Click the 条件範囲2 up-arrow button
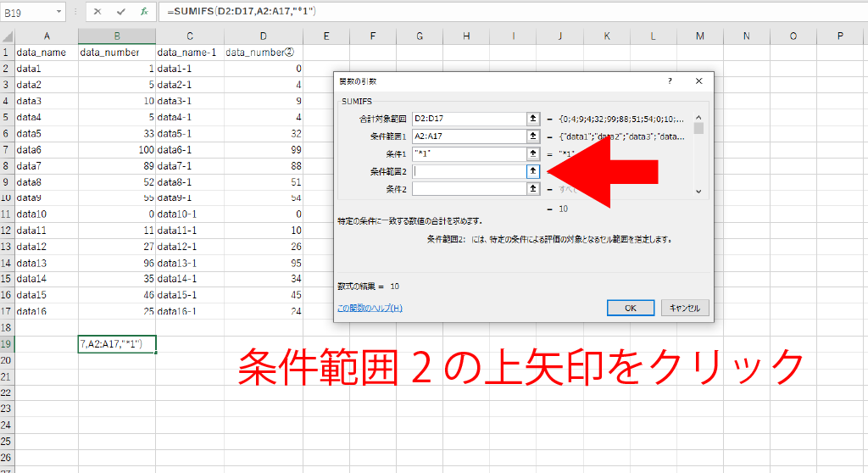Image resolution: width=868 pixels, height=473 pixels. click(533, 171)
